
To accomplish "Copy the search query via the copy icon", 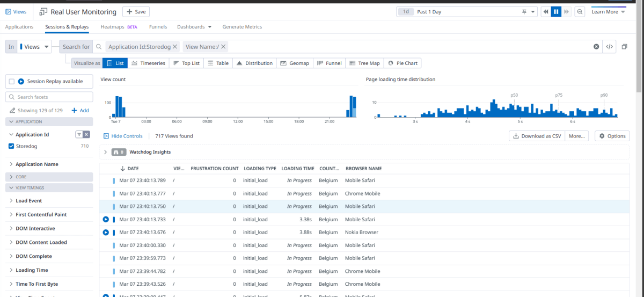I will coord(625,47).
